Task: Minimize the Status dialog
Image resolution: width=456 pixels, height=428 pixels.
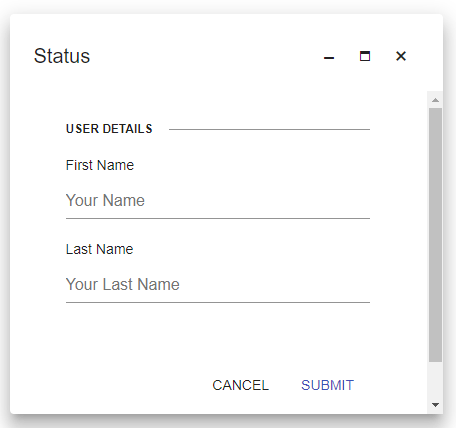Action: 329,57
